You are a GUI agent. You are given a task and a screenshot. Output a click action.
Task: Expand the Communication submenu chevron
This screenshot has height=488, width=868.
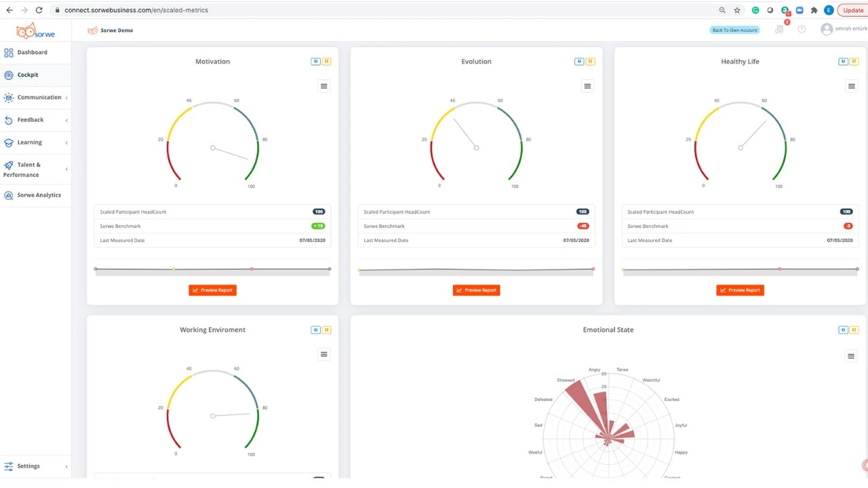[x=66, y=98]
